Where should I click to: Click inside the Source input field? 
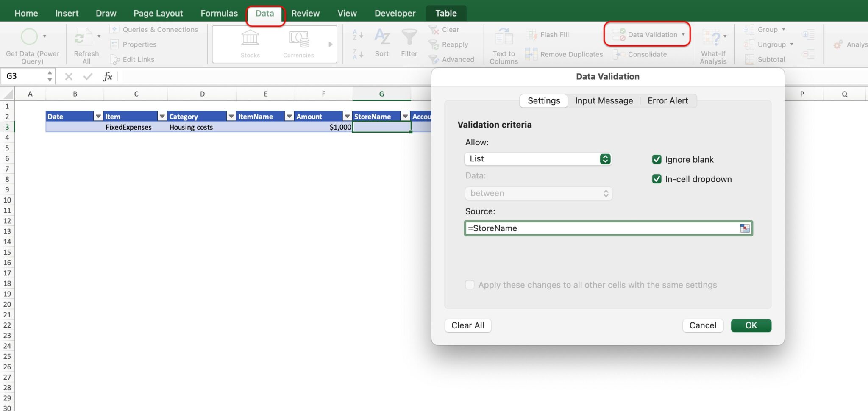tap(593, 228)
